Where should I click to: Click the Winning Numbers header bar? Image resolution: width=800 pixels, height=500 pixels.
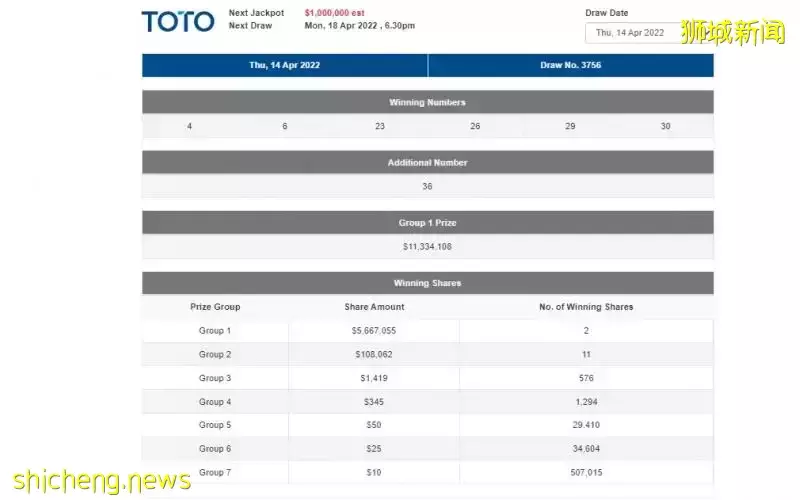(427, 102)
